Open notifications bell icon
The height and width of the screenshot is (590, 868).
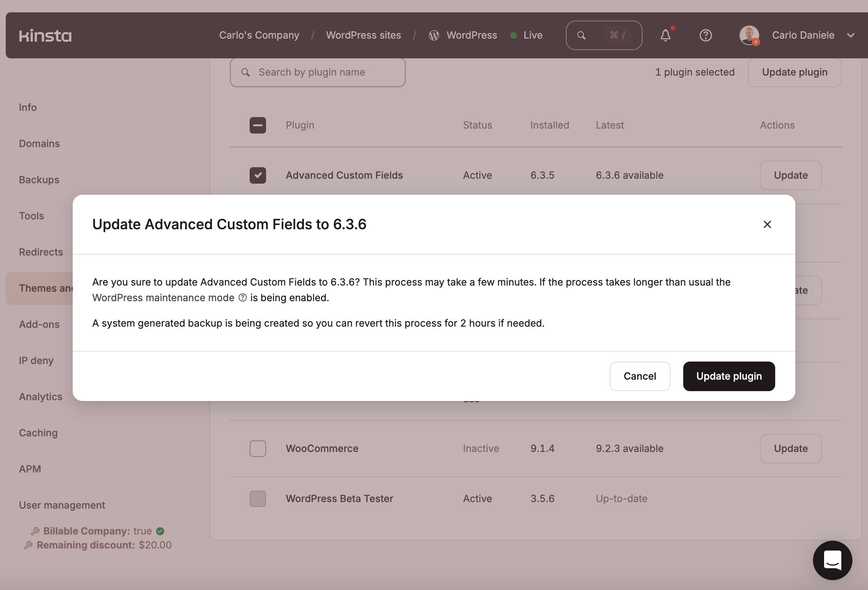point(666,35)
